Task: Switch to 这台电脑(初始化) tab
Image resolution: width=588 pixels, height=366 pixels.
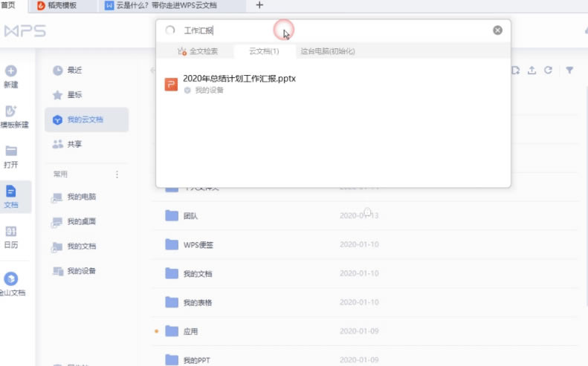Action: pos(327,51)
